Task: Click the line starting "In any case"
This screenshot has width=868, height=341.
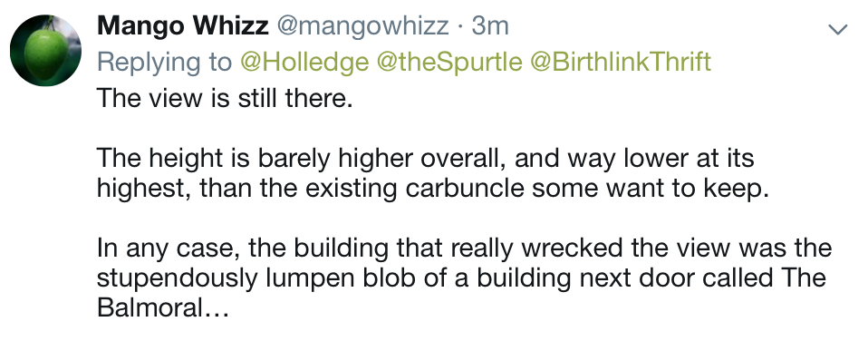Action: pos(464,248)
